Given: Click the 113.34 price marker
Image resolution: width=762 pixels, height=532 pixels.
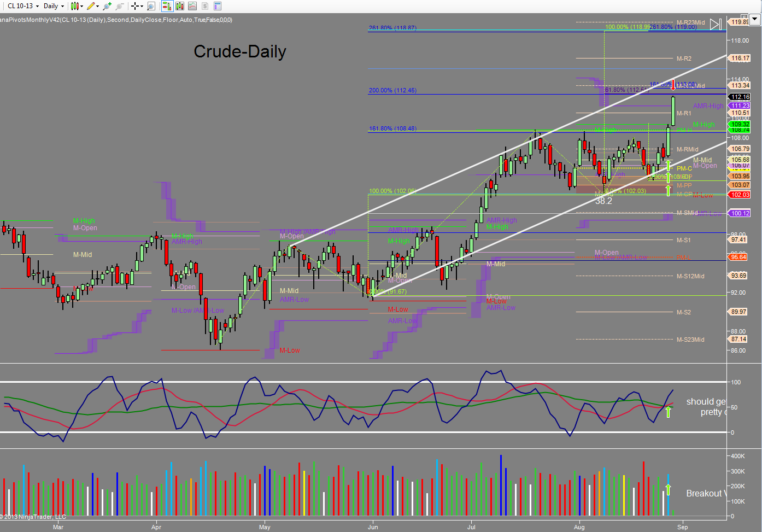Looking at the screenshot, I should click(740, 85).
